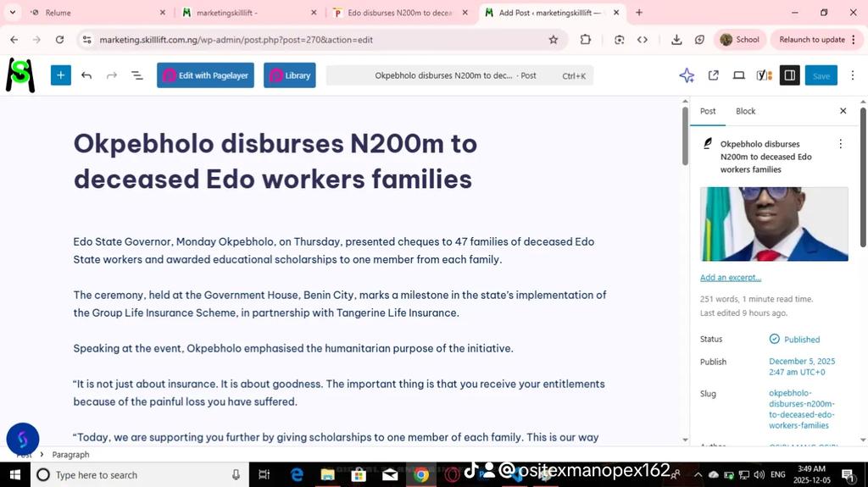Open the Windows Start menu
The width and height of the screenshot is (868, 487).
click(15, 475)
